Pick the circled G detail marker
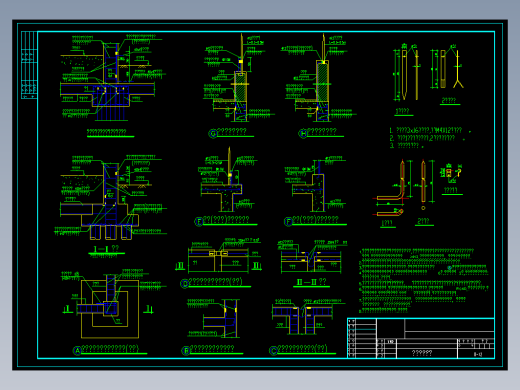 tap(213, 134)
